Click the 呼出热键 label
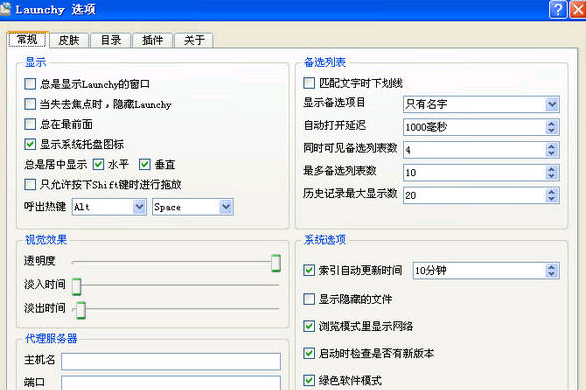This screenshot has width=586, height=390. click(x=45, y=206)
